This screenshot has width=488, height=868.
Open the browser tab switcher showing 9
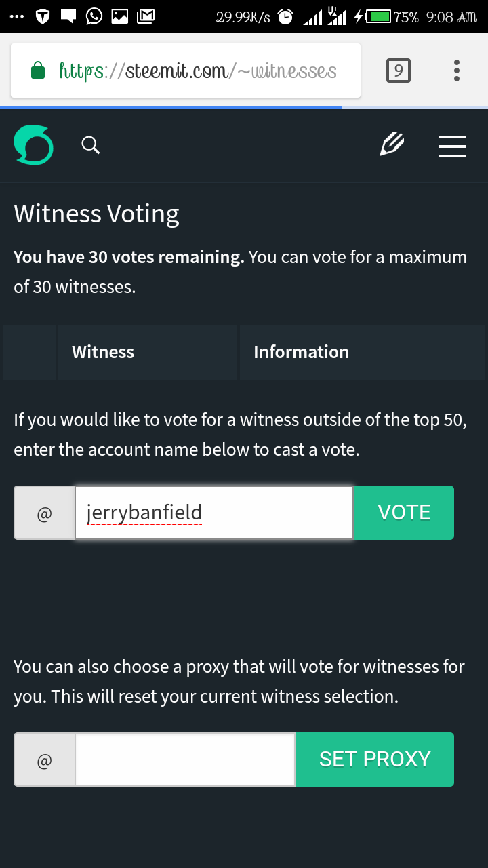399,71
